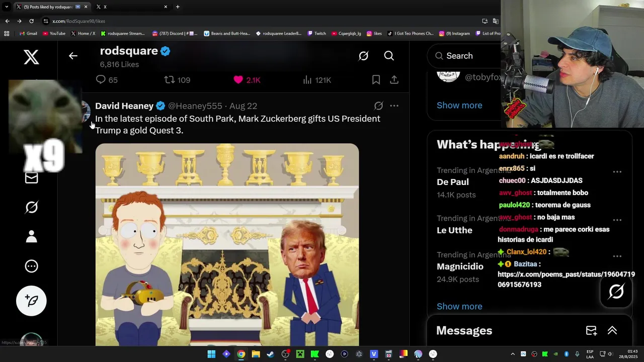Open the X home logo
This screenshot has width=644, height=362.
click(31, 57)
